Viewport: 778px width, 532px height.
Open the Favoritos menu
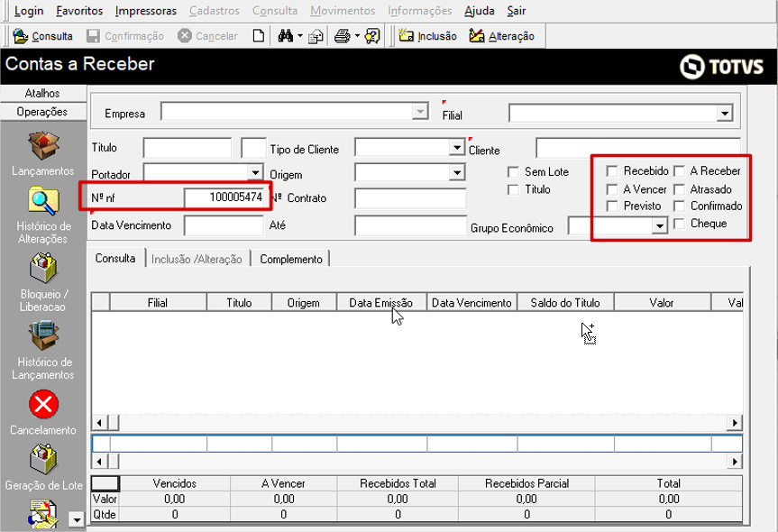[x=79, y=11]
